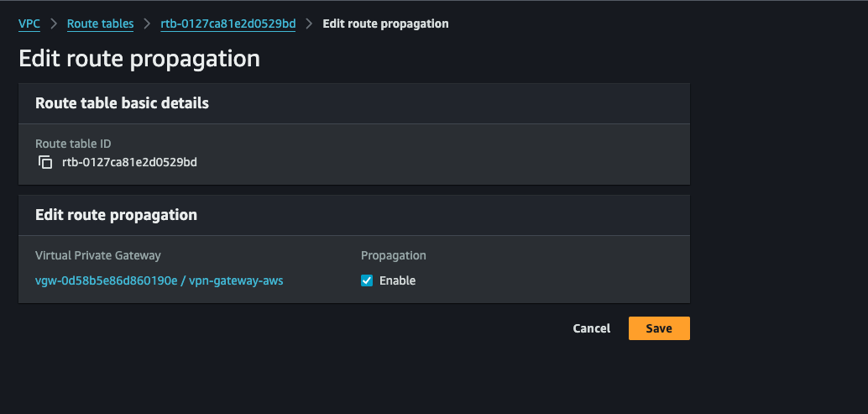This screenshot has width=868, height=414.
Task: Save the route propagation changes
Action: click(658, 328)
